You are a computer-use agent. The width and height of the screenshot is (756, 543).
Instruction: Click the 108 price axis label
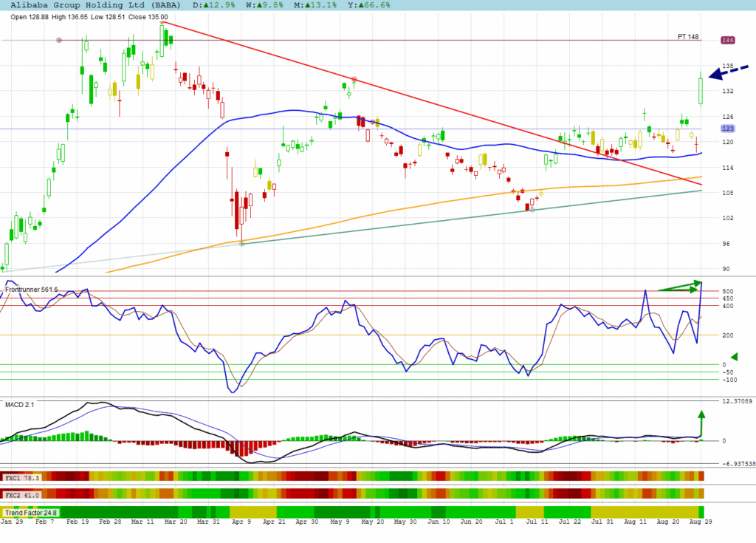click(x=727, y=193)
